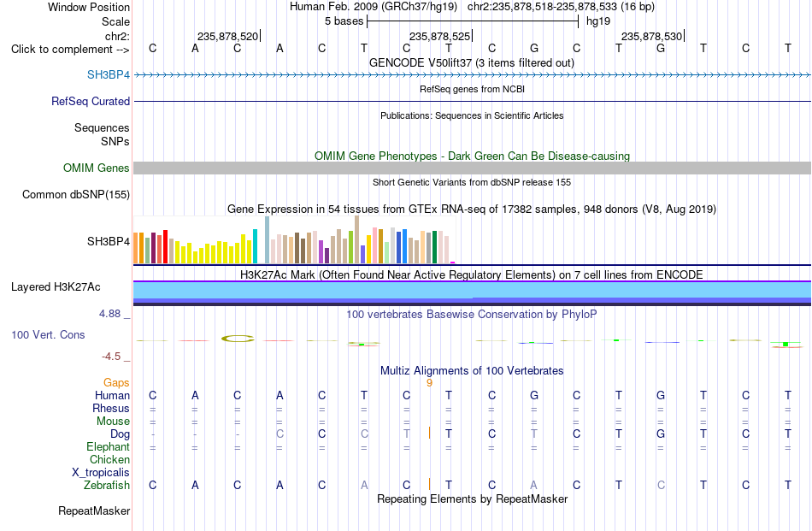Viewport: 812px width, 531px height.
Task: Select the Human alignment row label
Action: click(112, 395)
